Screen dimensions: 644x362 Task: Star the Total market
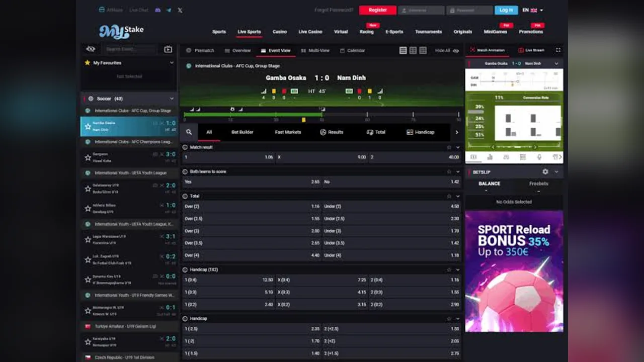point(449,196)
